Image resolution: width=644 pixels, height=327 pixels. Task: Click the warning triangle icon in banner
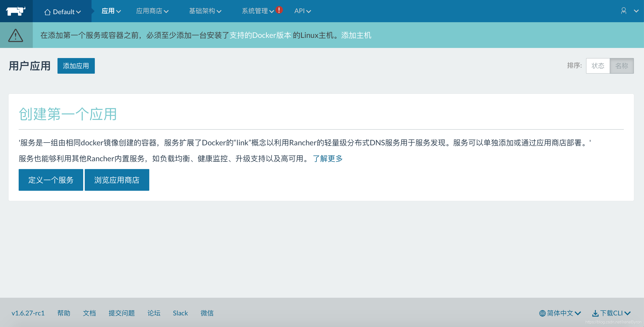[16, 35]
